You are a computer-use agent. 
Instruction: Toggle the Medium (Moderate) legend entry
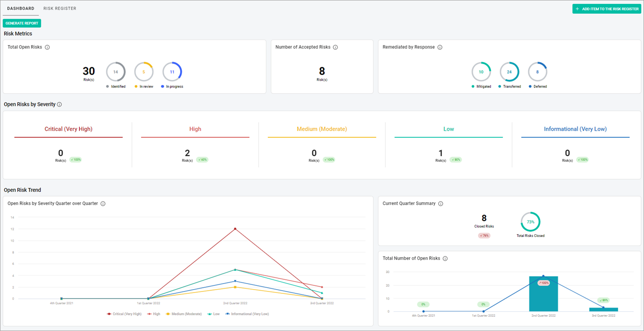click(184, 314)
